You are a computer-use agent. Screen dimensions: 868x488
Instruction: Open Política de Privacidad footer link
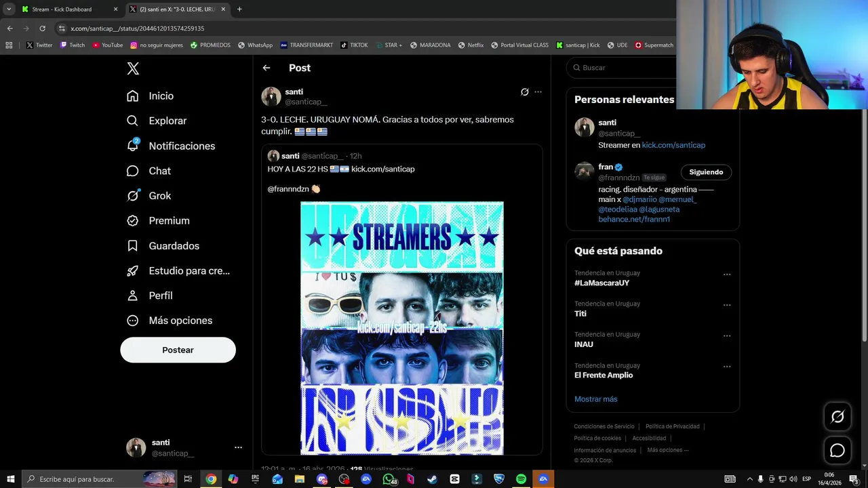tap(672, 426)
